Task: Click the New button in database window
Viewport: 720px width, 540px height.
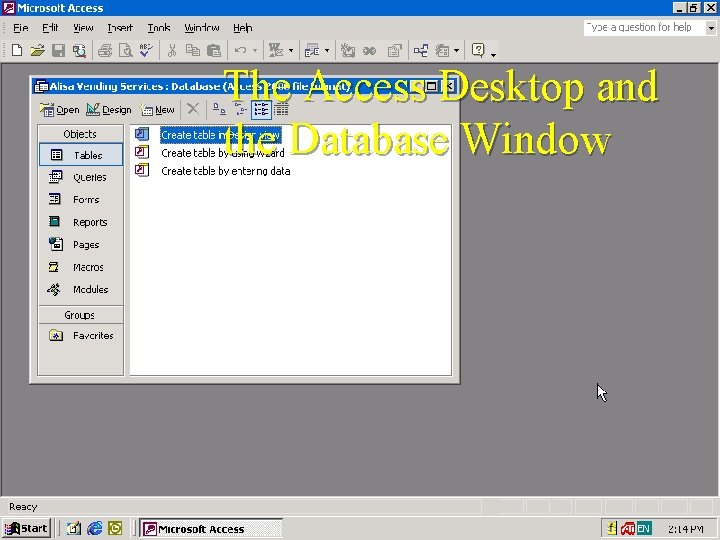Action: (158, 110)
